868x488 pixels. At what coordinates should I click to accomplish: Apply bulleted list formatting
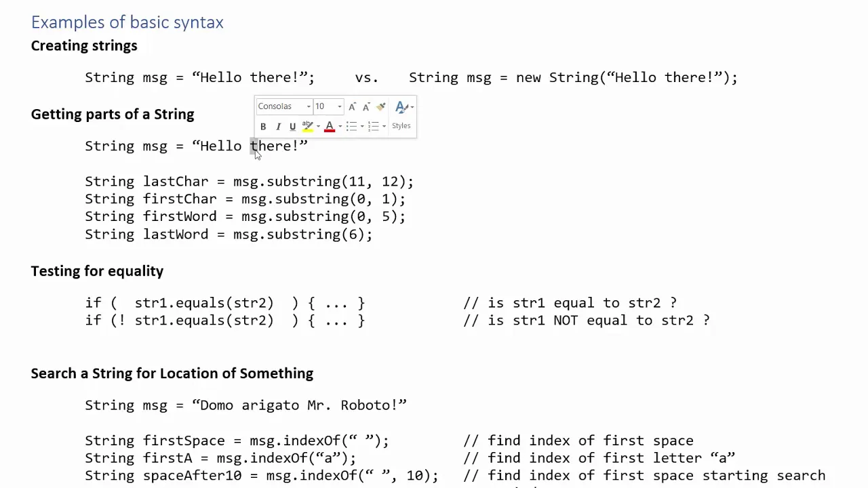click(x=351, y=126)
